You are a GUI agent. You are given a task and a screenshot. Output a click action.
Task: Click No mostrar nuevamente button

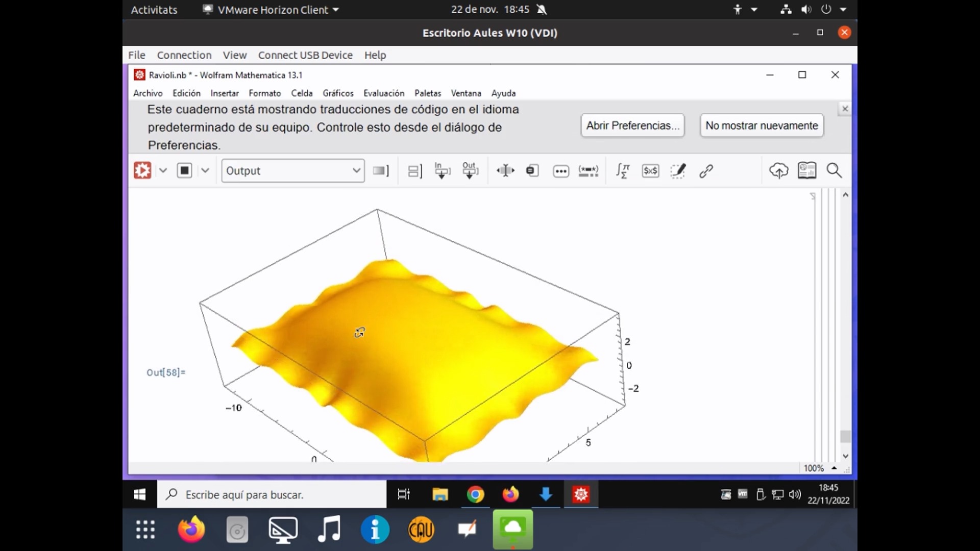(761, 125)
